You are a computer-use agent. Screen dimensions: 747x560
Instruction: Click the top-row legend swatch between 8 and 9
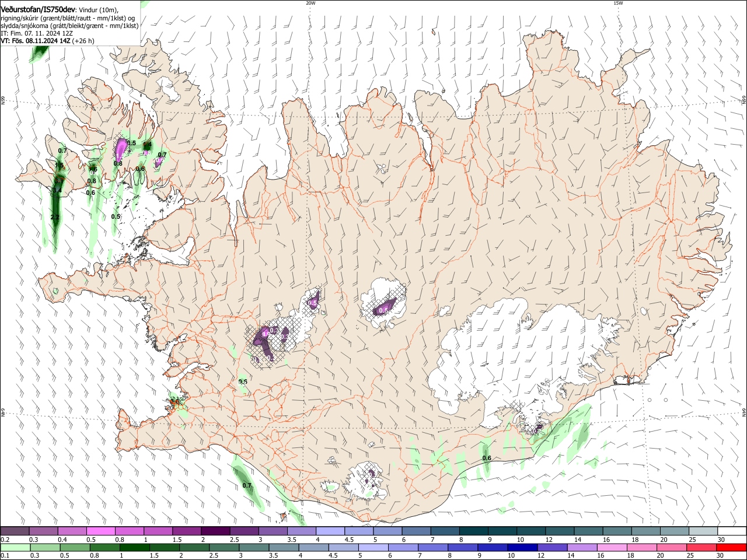(x=473, y=531)
